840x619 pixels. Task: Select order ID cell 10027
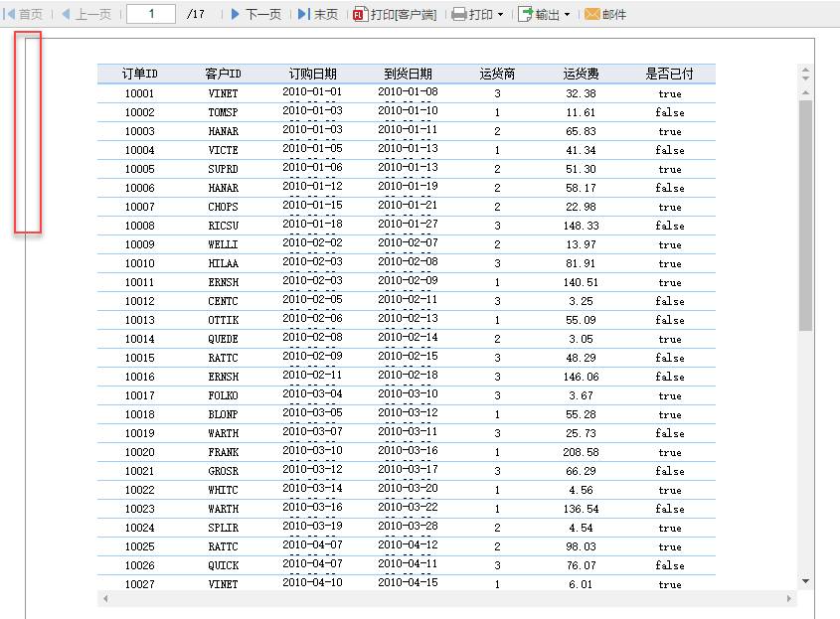click(139, 584)
